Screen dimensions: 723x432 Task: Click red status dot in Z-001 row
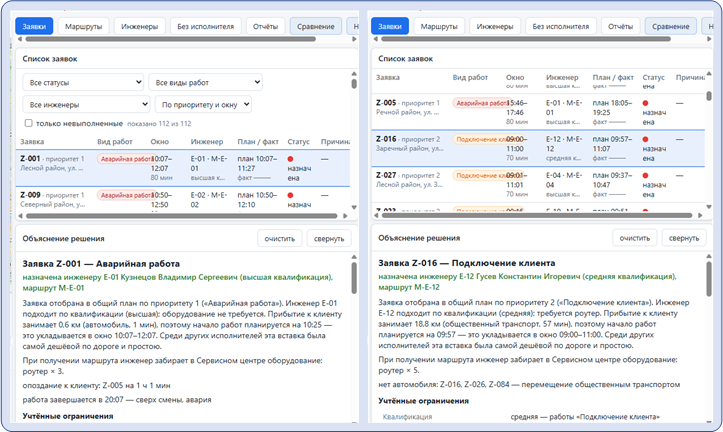click(290, 159)
